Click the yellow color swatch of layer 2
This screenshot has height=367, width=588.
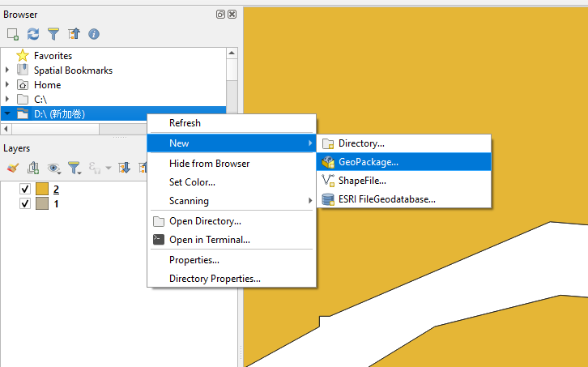42,189
